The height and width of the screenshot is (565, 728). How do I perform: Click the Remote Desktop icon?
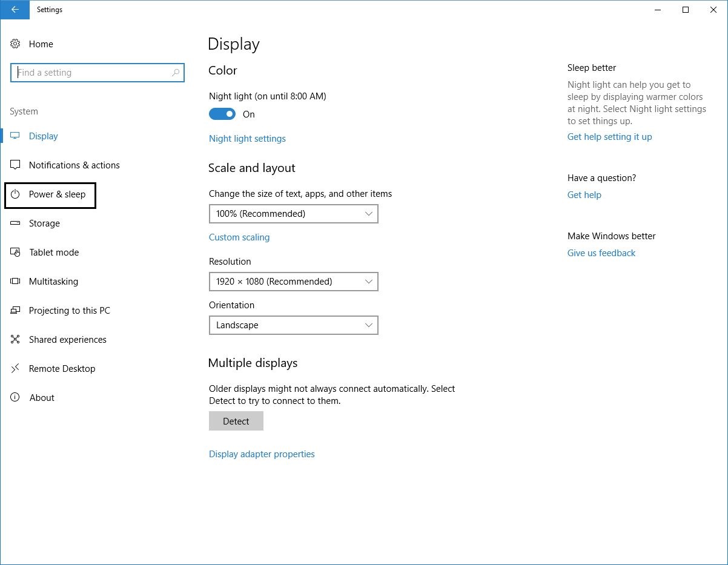15,369
